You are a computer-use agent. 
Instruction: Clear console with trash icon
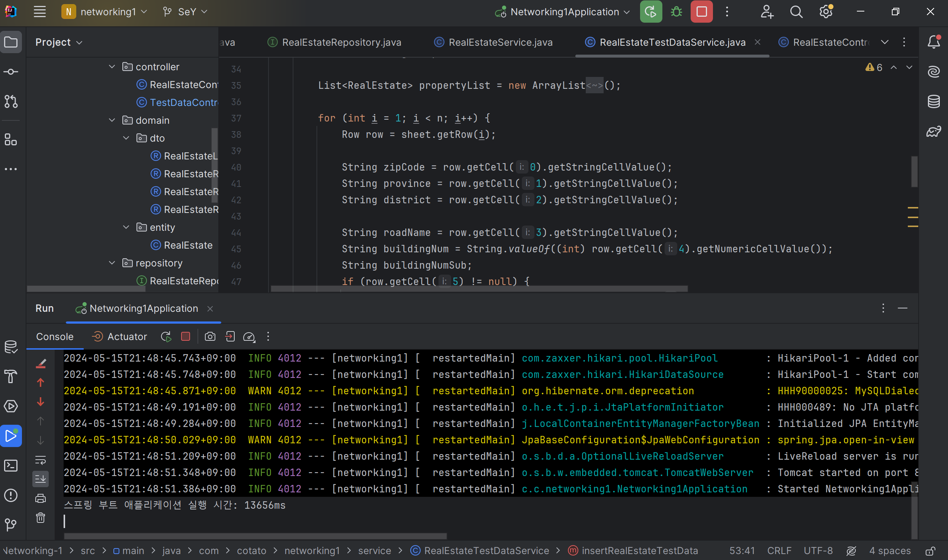41,518
